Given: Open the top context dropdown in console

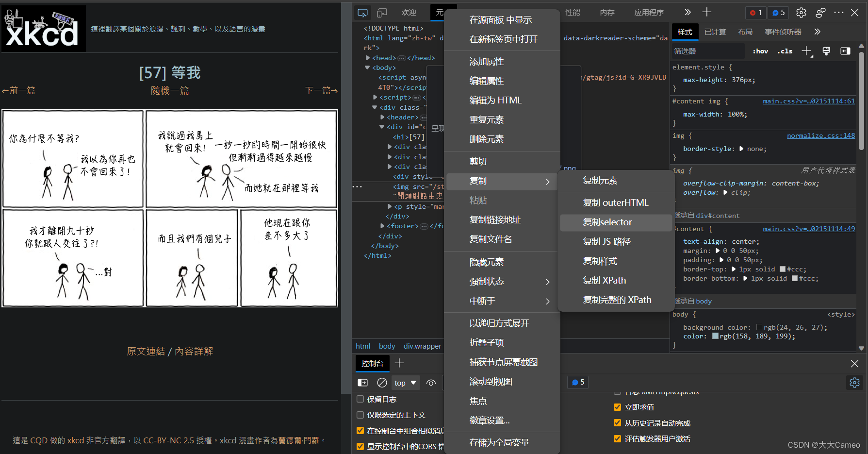Looking at the screenshot, I should pyautogui.click(x=405, y=383).
